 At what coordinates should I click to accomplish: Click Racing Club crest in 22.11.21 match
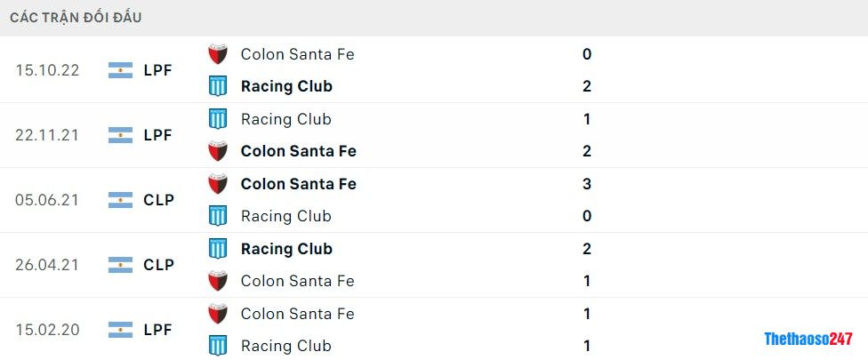point(218,119)
